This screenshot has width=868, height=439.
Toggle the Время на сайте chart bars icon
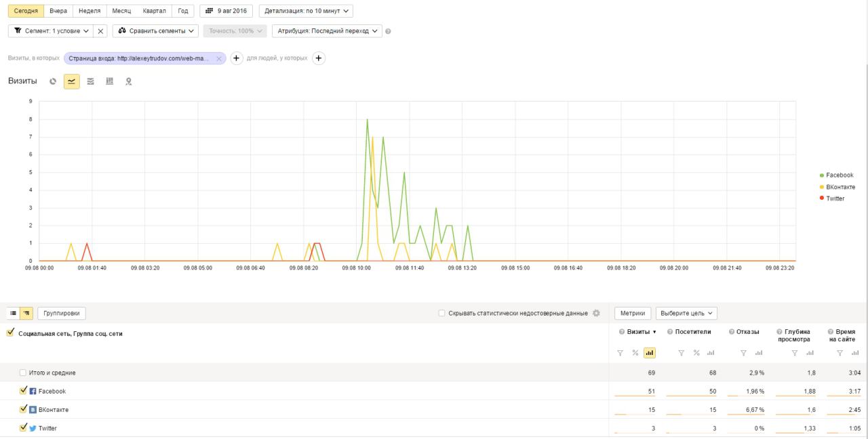click(x=855, y=352)
